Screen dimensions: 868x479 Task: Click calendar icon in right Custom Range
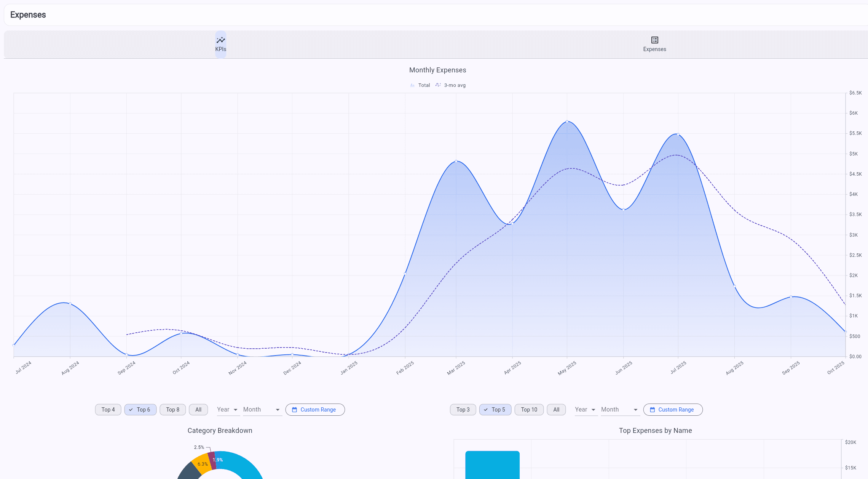coord(652,410)
